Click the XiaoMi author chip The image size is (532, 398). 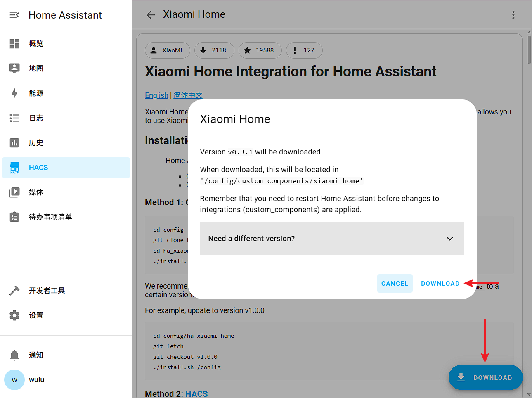(x=167, y=50)
